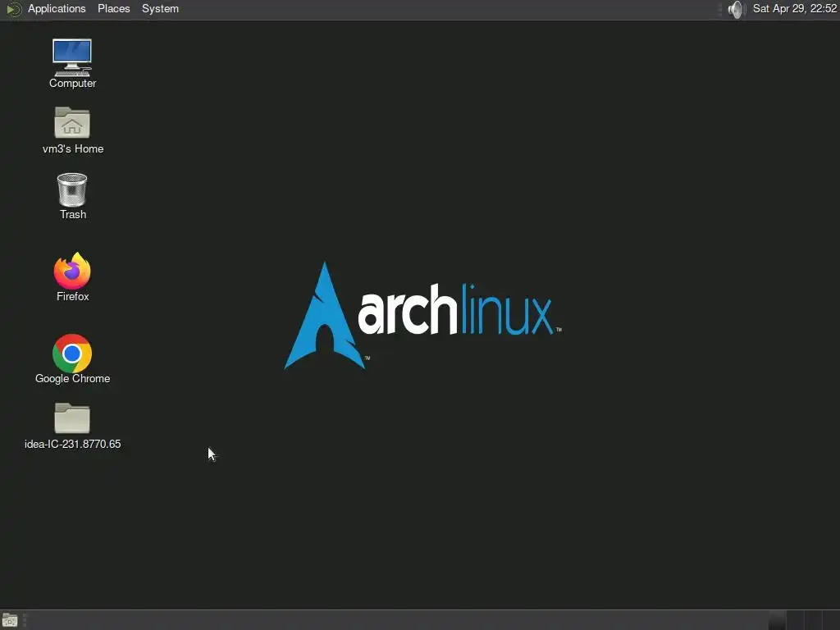Screen dimensions: 840x630
Task: Open the Applications menu
Action: click(x=57, y=9)
